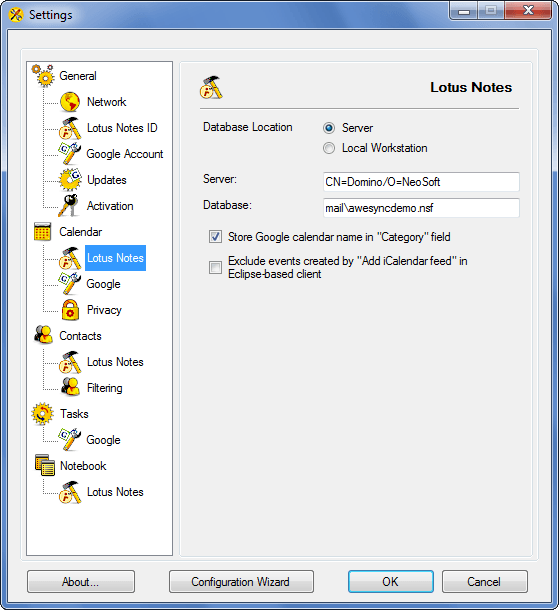This screenshot has height=610, width=559.
Task: Open Lotus Notes settings under Contacts
Action: [x=115, y=362]
